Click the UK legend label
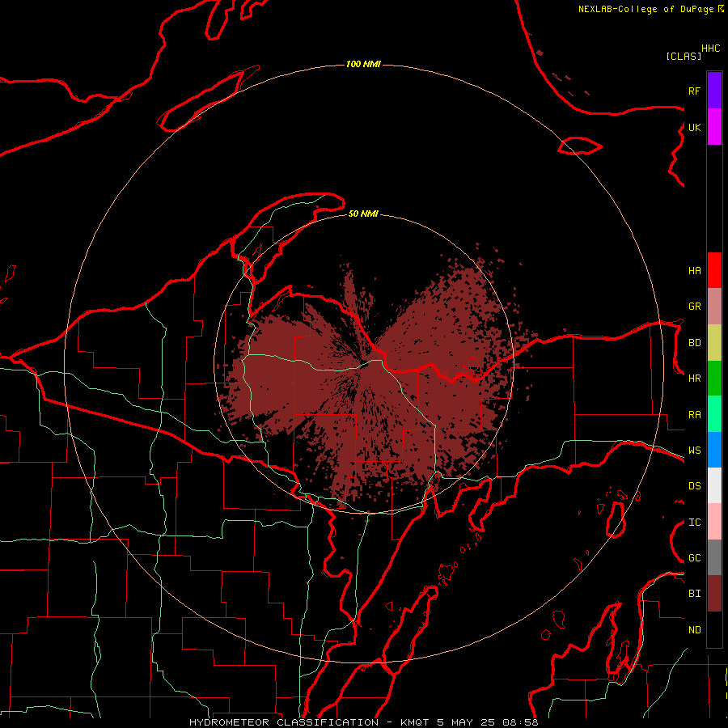This screenshot has width=728, height=728. click(694, 127)
